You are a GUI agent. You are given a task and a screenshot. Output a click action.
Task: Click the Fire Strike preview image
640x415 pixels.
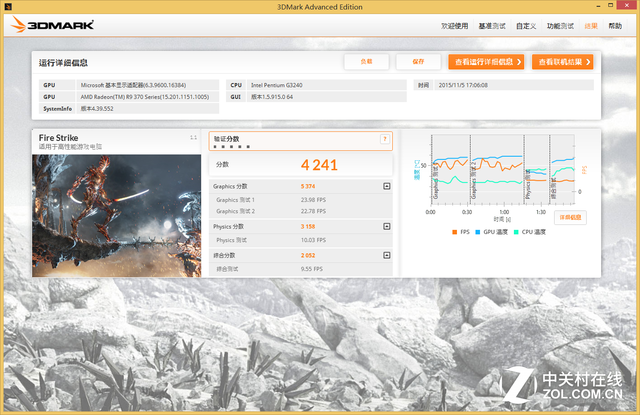click(117, 213)
